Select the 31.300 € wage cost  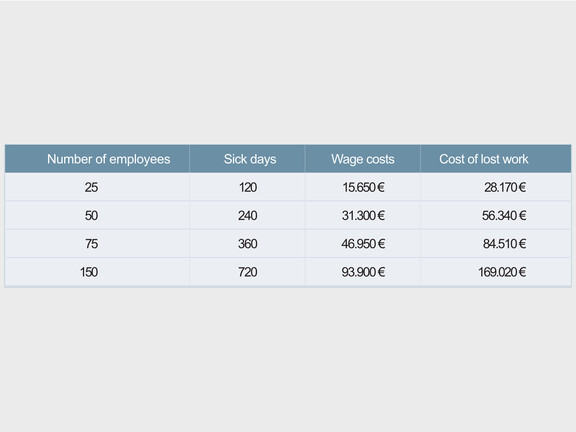[363, 216]
